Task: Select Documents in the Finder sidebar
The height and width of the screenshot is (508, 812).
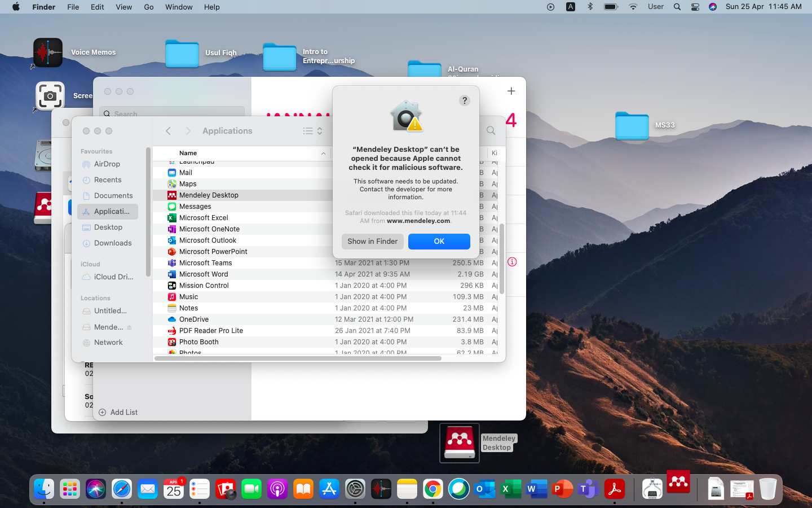Action: pyautogui.click(x=107, y=196)
